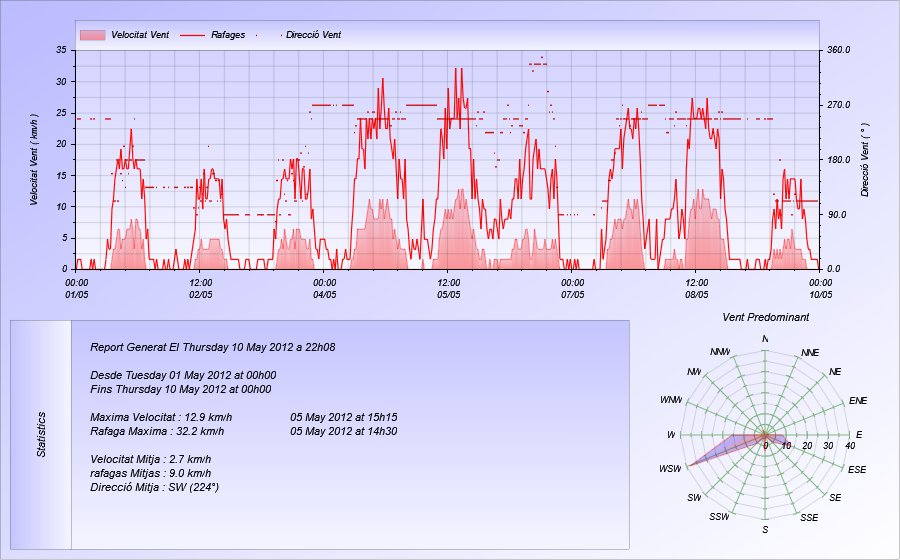
Task: Click the 04/05 date marker on the time axis
Action: (x=324, y=294)
